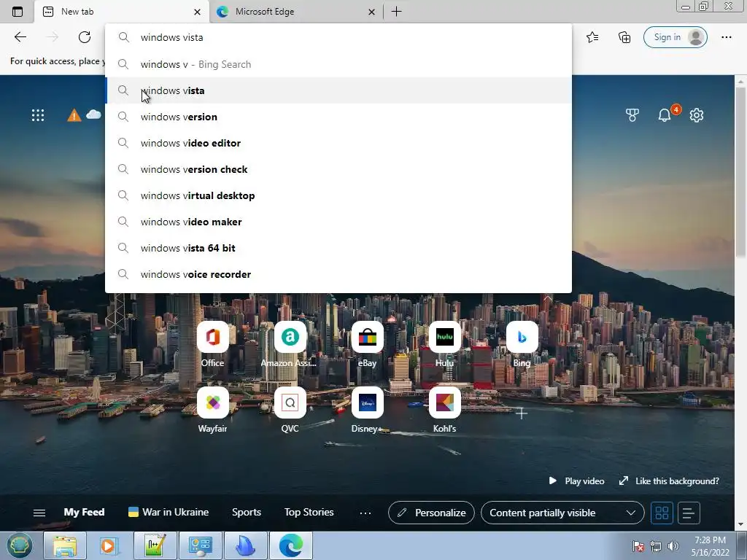Click the Personalize button
This screenshot has width=747, height=560.
432,513
